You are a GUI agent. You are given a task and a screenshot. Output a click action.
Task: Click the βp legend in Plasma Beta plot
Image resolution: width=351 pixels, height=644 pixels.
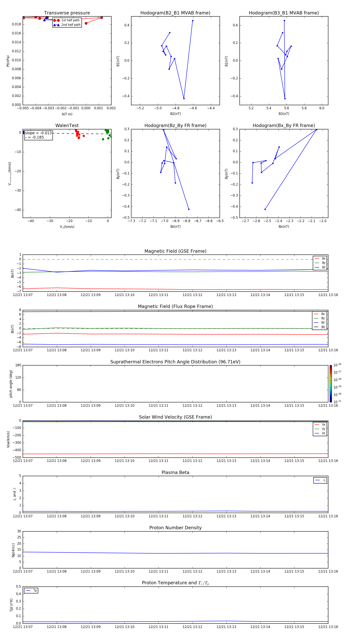point(320,480)
